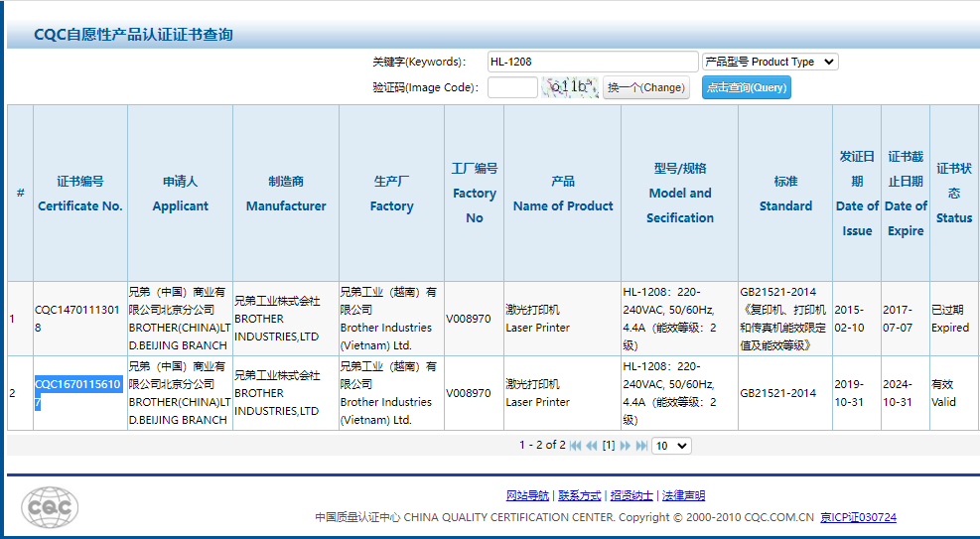Click row 1 applicant BROTHER(CHINA) cell

(180, 319)
